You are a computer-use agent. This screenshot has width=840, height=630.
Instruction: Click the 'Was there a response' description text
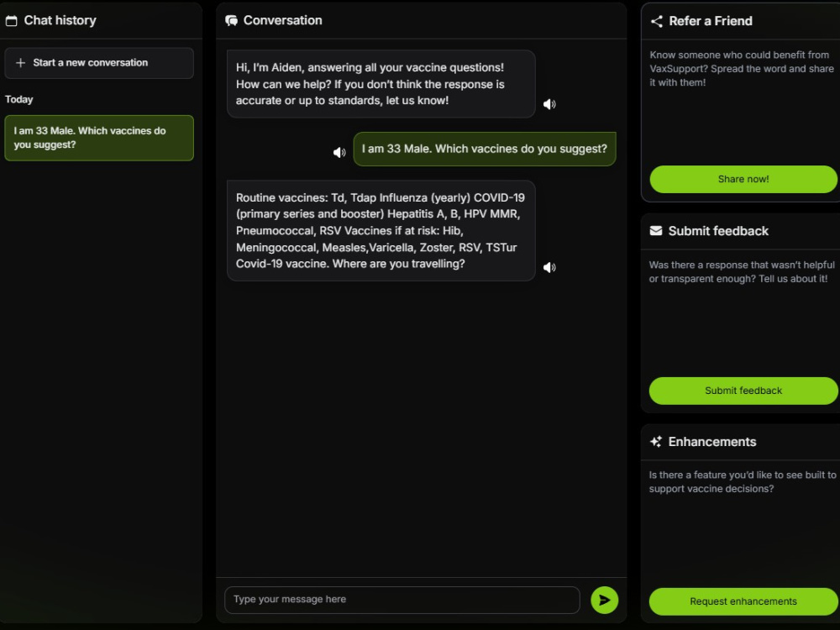(x=742, y=271)
